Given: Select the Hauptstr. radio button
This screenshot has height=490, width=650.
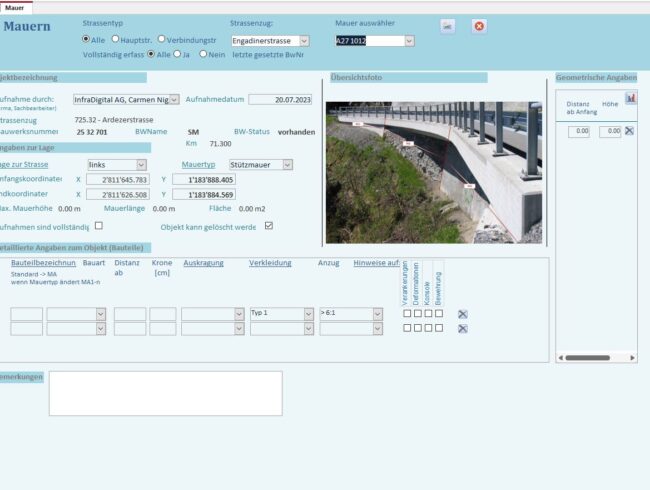Looking at the screenshot, I should click(115, 40).
